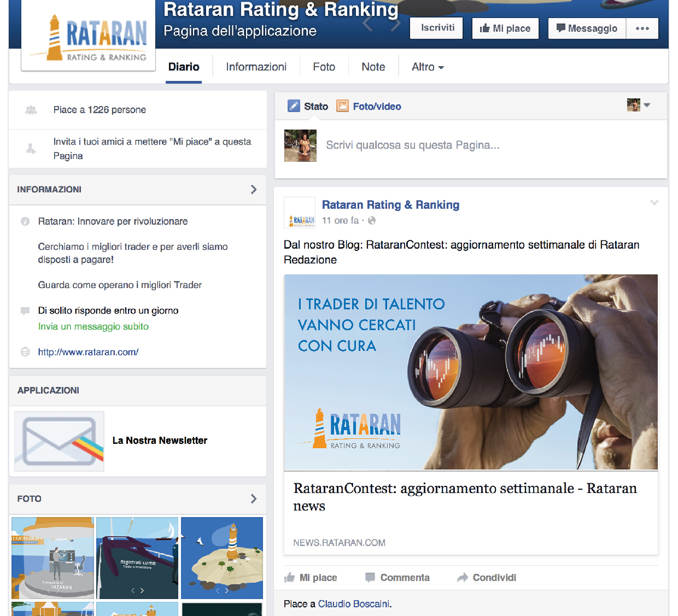Click the Scrivi qualcosa su questa Pagina field

(x=413, y=145)
